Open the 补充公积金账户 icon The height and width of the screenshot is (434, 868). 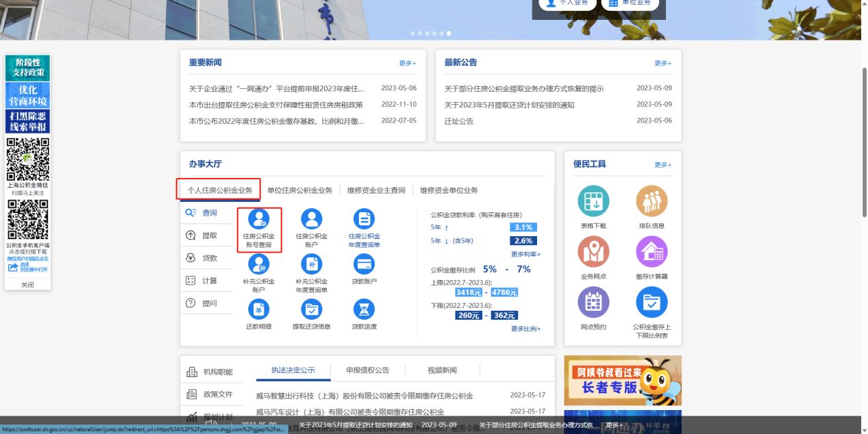click(258, 264)
